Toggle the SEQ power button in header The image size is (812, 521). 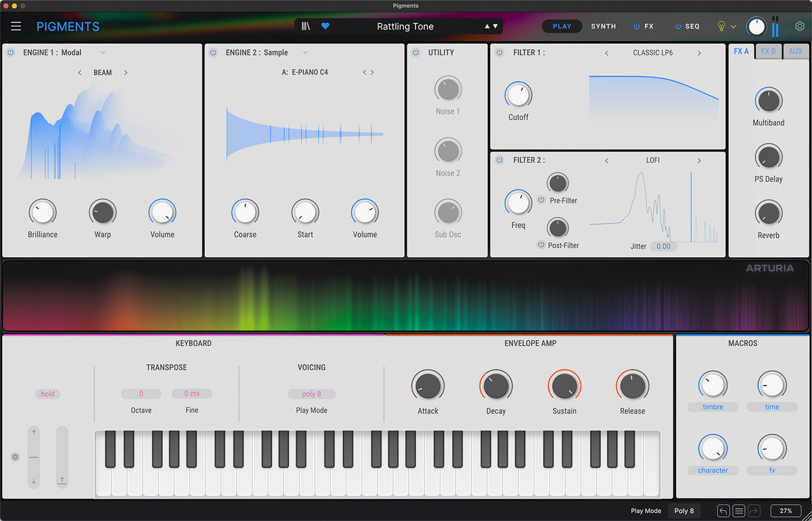point(677,26)
